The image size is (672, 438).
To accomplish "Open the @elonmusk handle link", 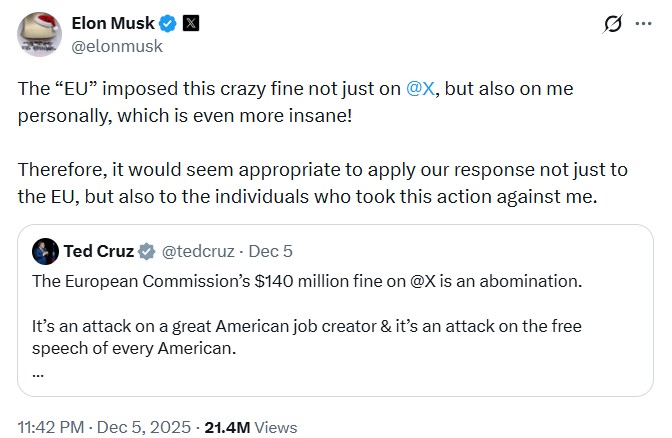I will (117, 45).
